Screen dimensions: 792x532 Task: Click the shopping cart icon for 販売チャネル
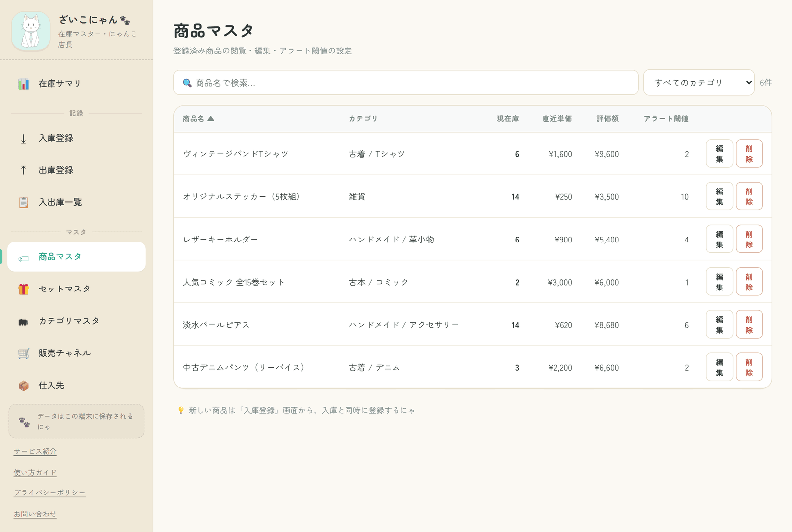[x=23, y=353]
